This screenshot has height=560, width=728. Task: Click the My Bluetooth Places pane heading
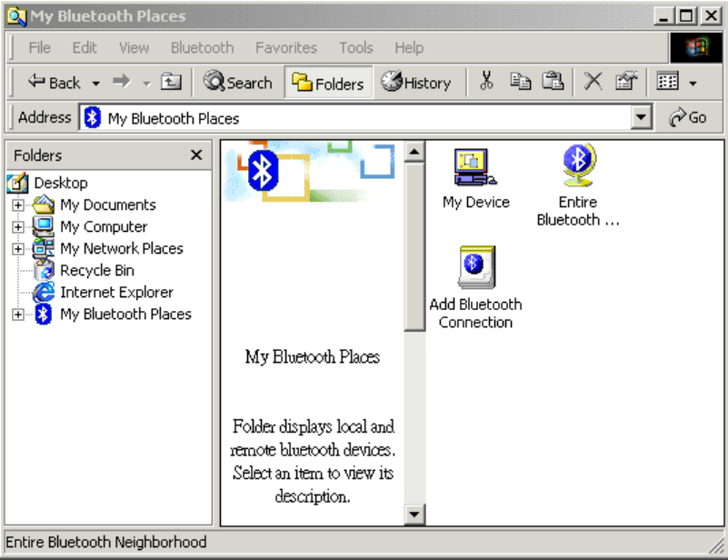[x=313, y=356]
